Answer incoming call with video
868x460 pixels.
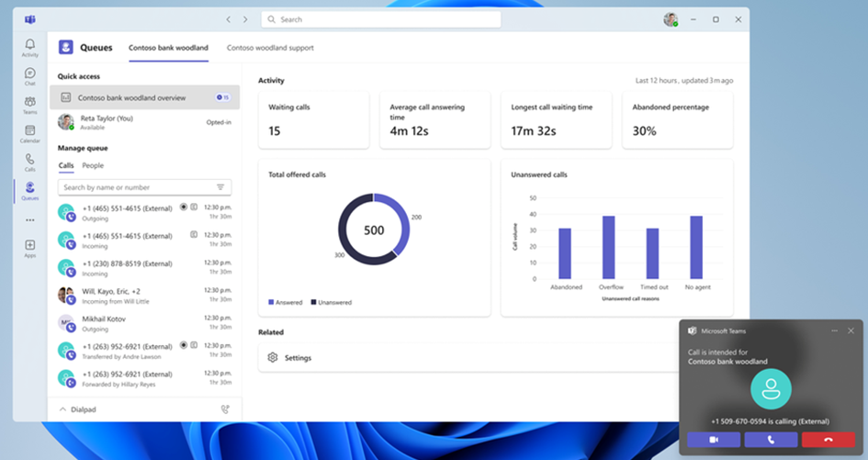point(713,440)
